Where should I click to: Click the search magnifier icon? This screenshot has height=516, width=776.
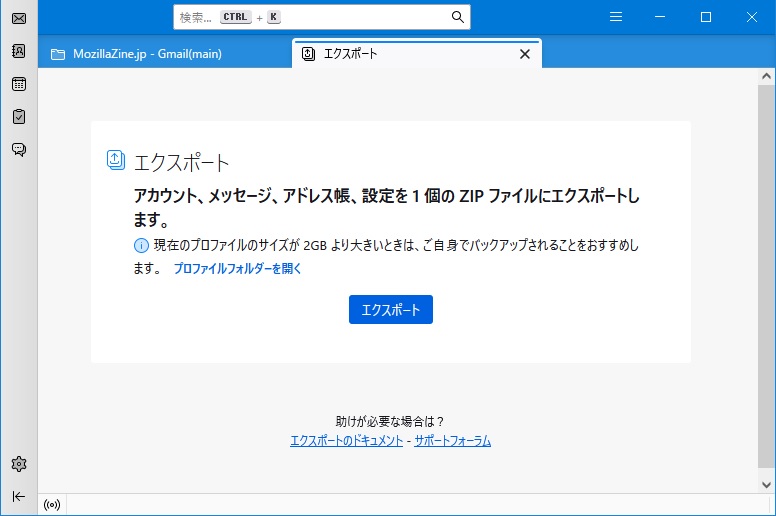tap(457, 17)
